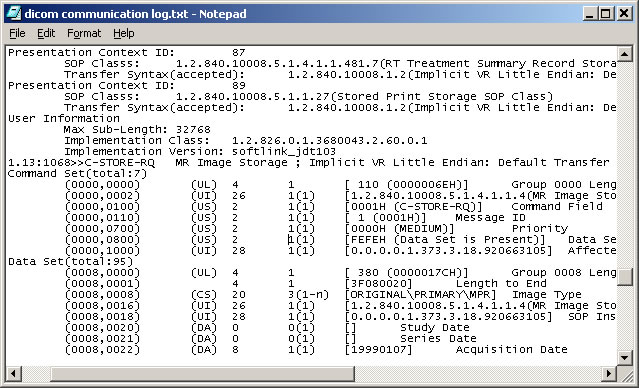
Task: Click the Notepad icon in title bar
Action: click(13, 13)
